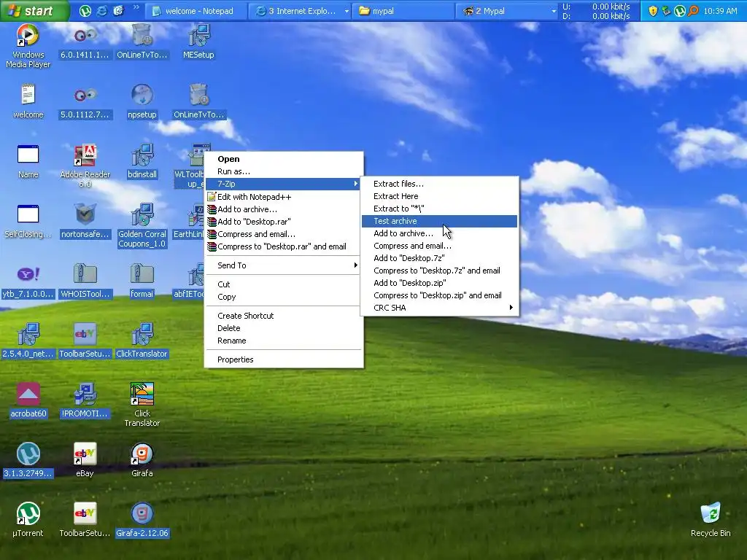
Task: Choose Edit with Notepad++
Action: [x=284, y=197]
